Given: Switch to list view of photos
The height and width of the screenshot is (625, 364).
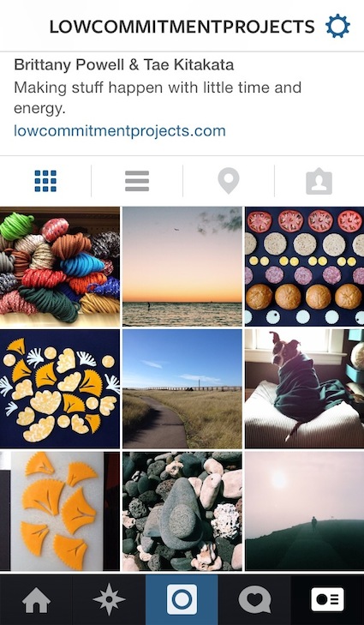Looking at the screenshot, I should click(137, 181).
